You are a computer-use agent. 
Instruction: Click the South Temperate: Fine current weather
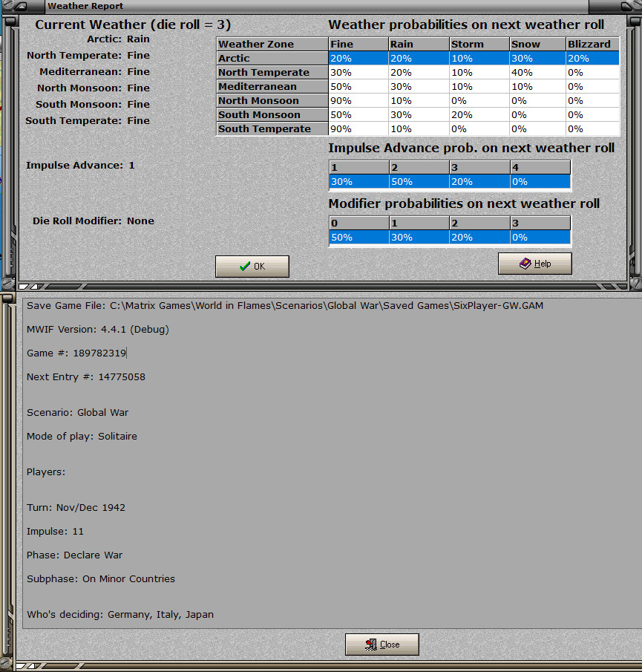88,121
